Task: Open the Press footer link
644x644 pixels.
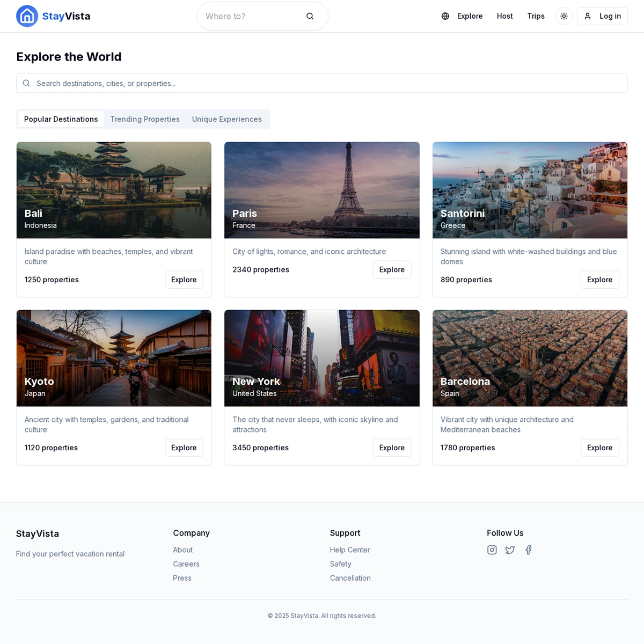Action: point(182,578)
